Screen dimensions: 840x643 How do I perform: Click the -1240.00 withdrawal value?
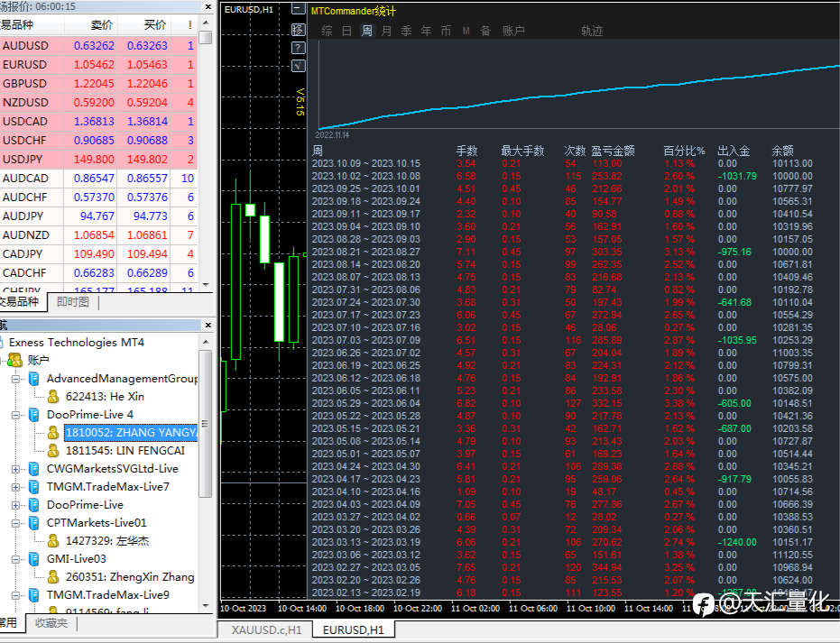737,542
